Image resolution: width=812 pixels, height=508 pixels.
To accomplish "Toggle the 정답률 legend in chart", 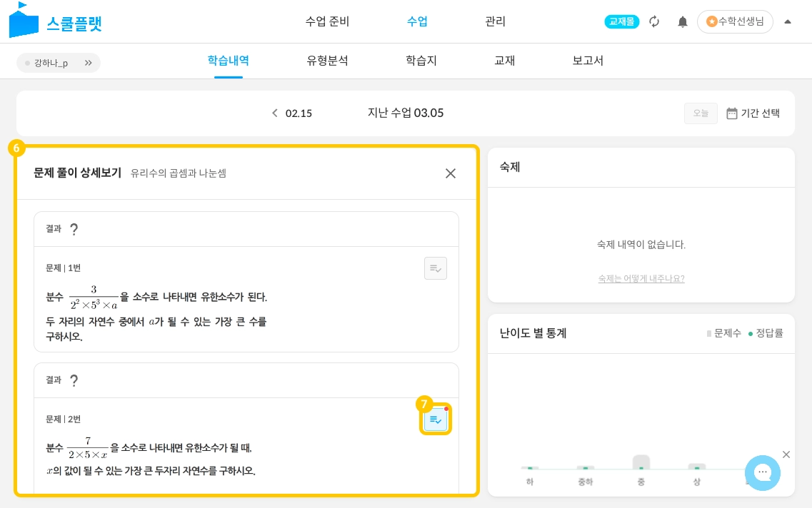I will pos(765,333).
